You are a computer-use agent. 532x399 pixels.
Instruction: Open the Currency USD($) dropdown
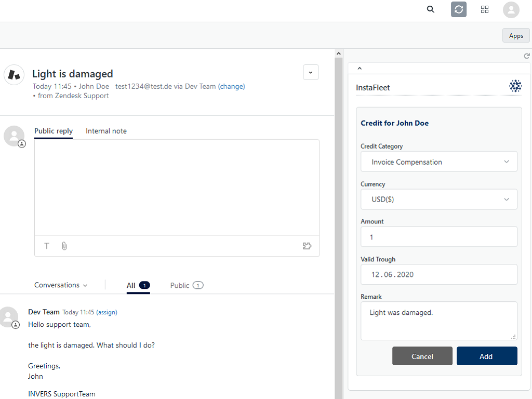(438, 199)
